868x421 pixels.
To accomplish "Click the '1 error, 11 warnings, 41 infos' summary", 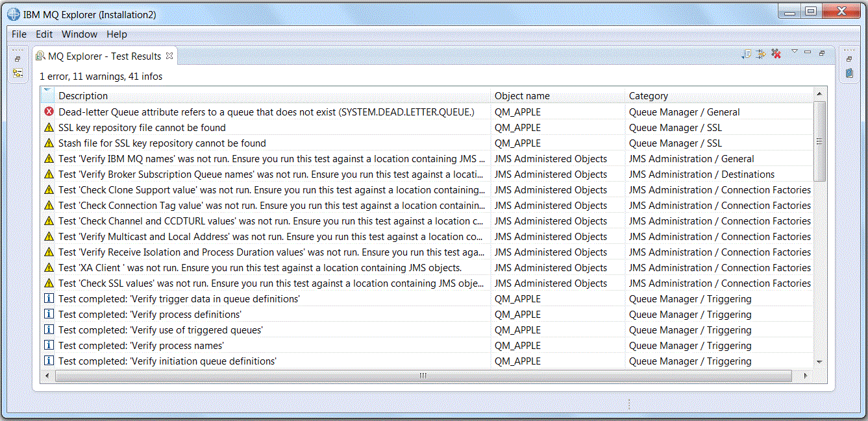I will click(x=101, y=77).
